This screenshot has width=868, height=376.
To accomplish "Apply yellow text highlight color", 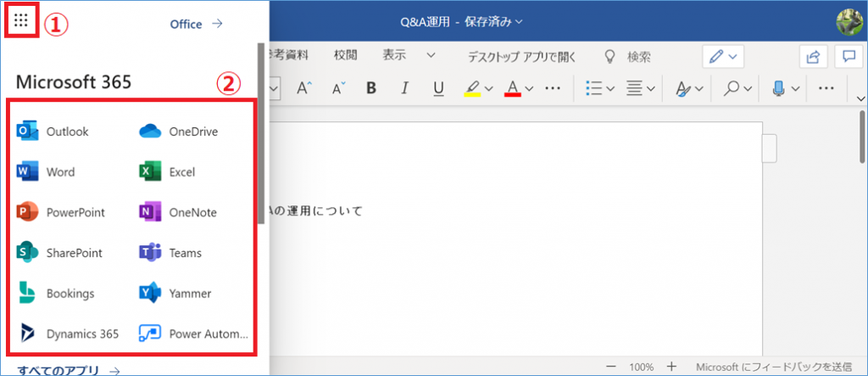I will coord(472,87).
